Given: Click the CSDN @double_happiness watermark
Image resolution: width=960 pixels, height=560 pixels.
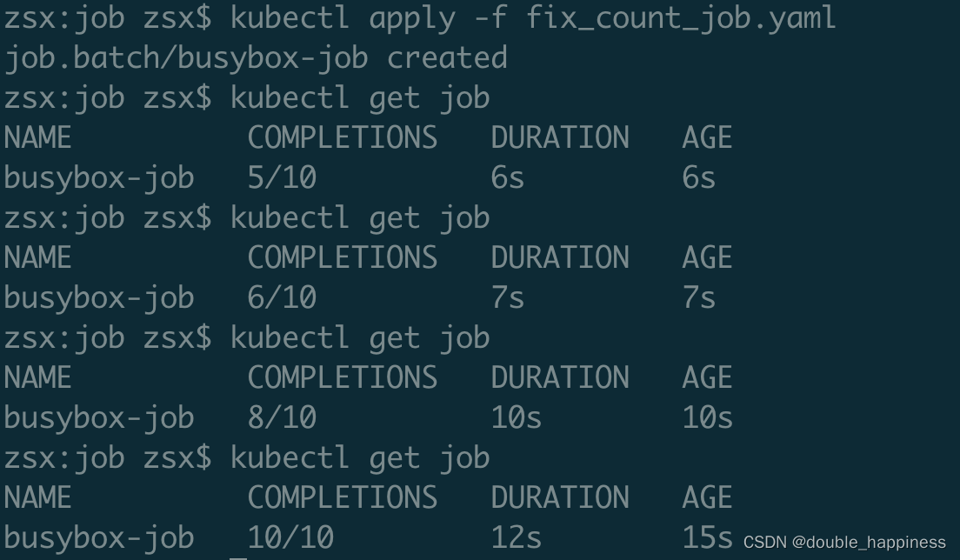Looking at the screenshot, I should tap(844, 542).
